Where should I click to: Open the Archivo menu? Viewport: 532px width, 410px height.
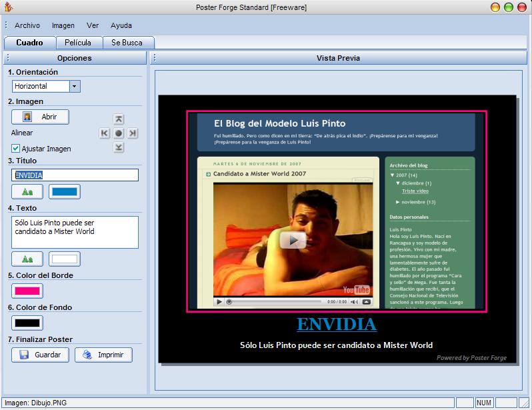point(27,25)
